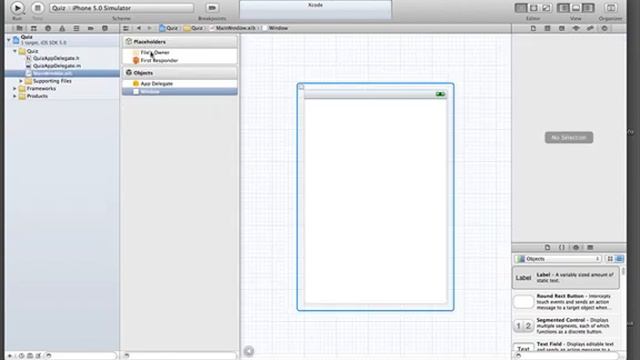Open the related files menu in jump bar
The height and width of the screenshot is (360, 640).
tap(126, 28)
